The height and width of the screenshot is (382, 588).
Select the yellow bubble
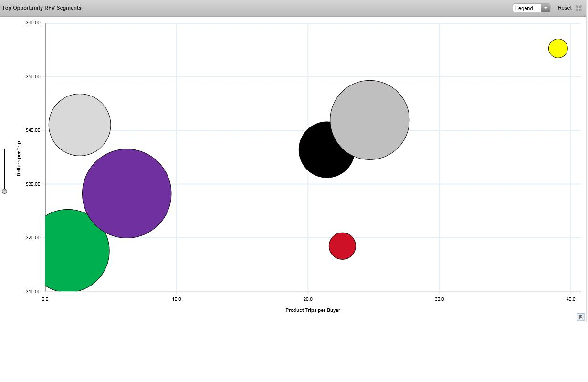pyautogui.click(x=557, y=48)
